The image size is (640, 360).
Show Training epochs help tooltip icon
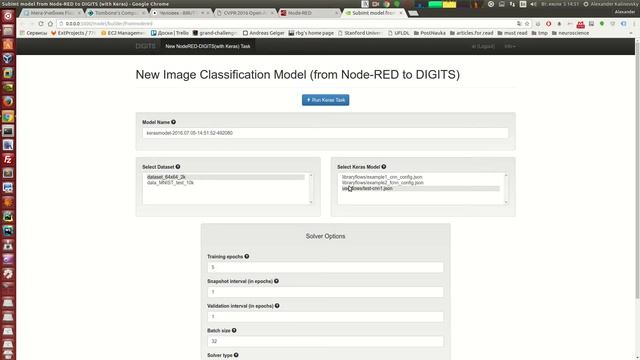point(247,256)
